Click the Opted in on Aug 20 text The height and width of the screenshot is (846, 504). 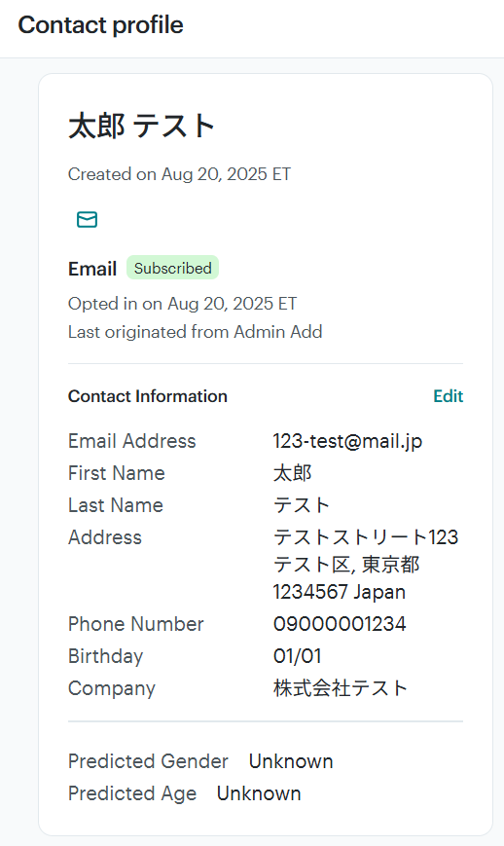182,304
